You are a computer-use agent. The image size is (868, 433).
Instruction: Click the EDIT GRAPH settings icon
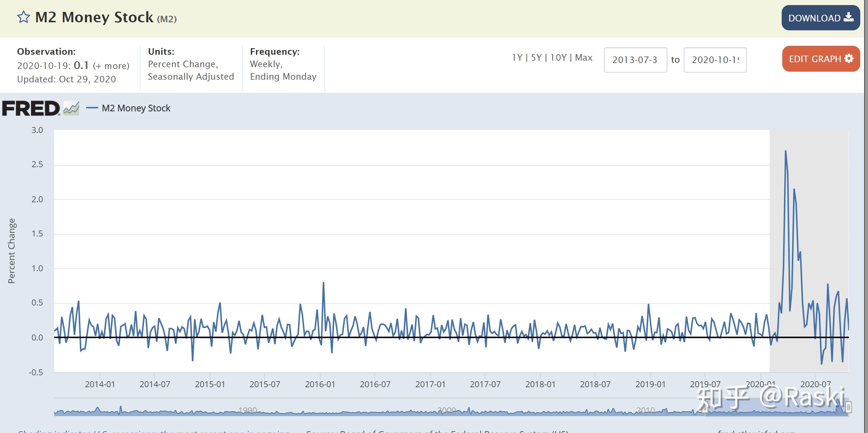tap(851, 59)
